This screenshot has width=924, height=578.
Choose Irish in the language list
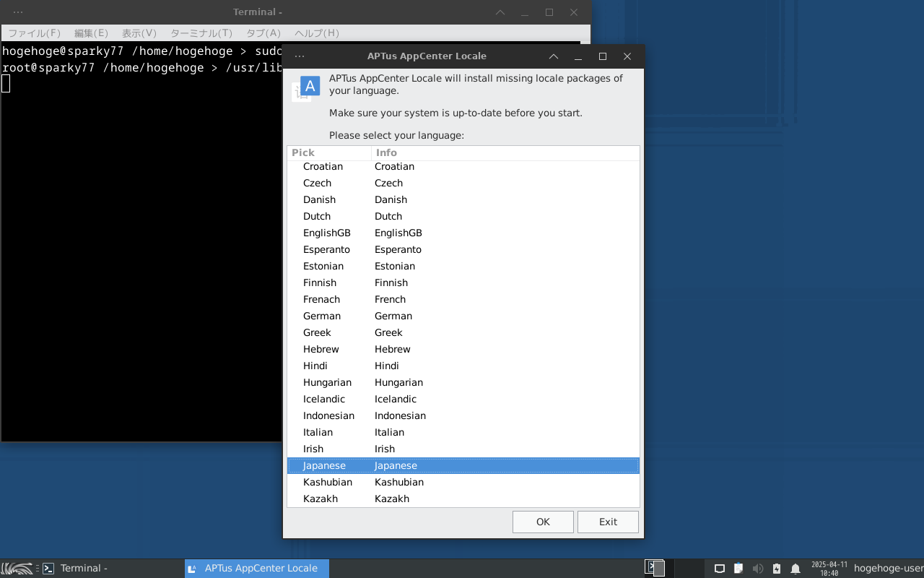click(x=463, y=449)
